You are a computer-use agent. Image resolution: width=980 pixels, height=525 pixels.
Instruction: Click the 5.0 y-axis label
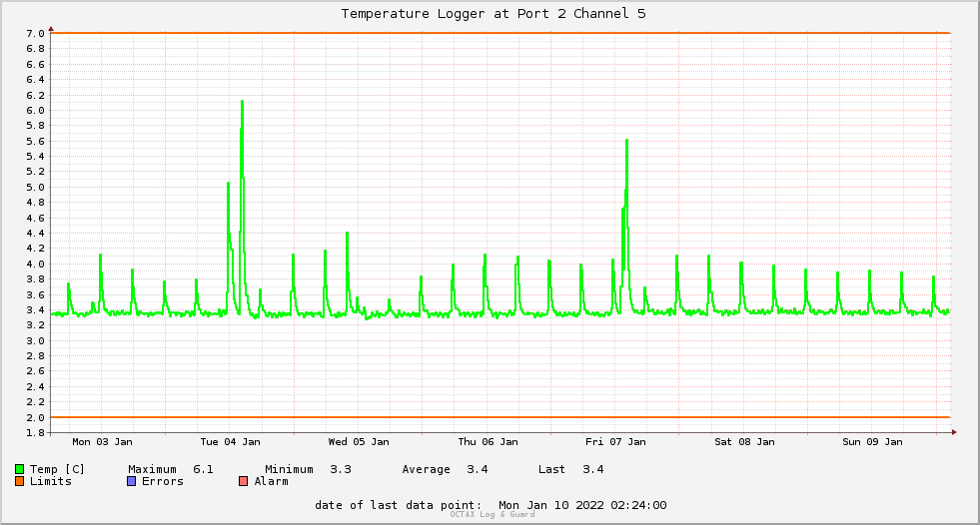(x=36, y=188)
